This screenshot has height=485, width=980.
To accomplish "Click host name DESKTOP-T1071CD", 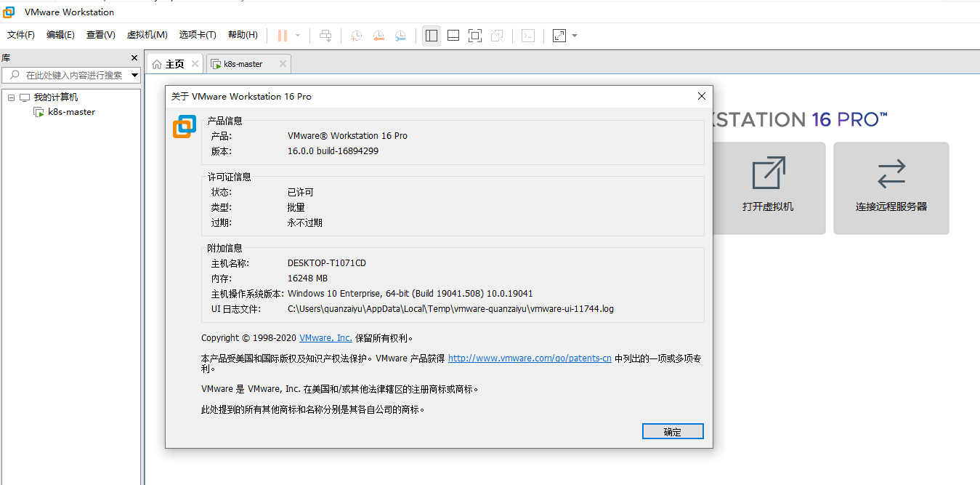I will point(327,263).
